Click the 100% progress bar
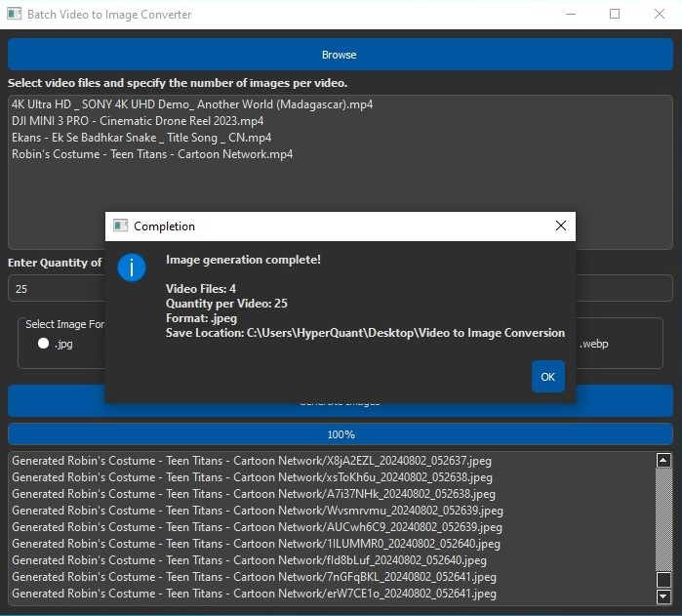The image size is (682, 616). point(341,434)
